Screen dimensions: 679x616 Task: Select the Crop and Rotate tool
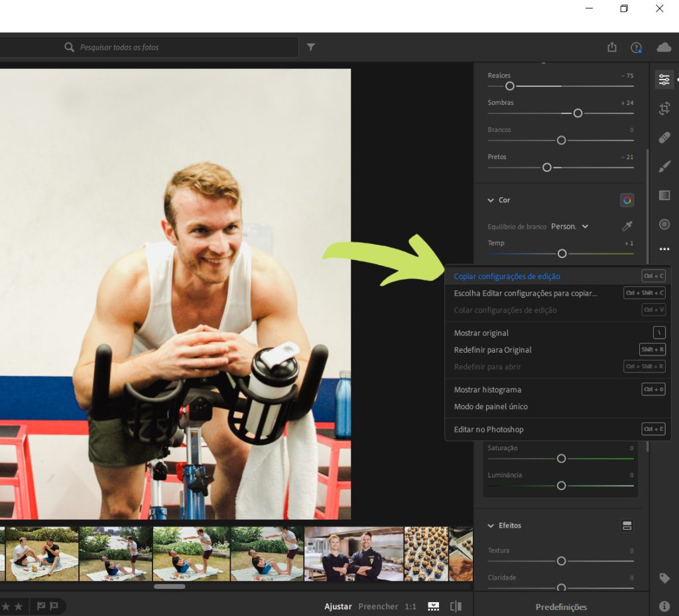664,109
